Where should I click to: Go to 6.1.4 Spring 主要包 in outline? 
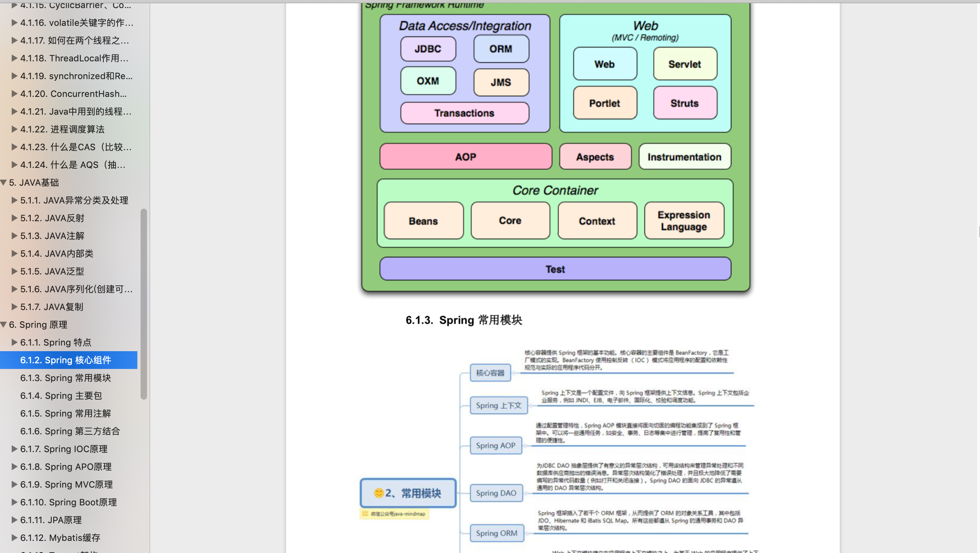(61, 396)
